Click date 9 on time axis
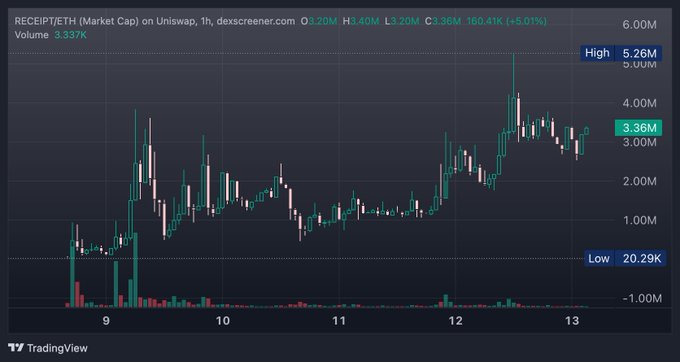The height and width of the screenshot is (362, 680). click(x=106, y=321)
